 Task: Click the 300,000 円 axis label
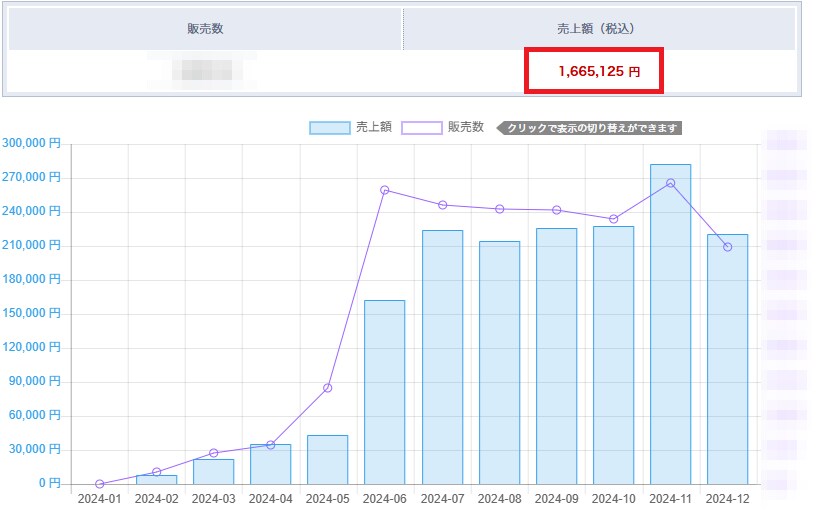pos(32,143)
